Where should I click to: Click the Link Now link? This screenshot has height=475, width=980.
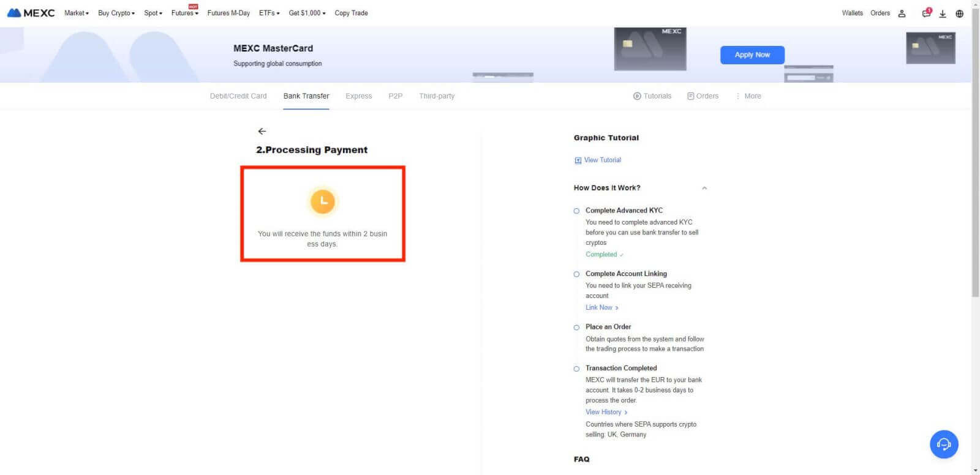[x=602, y=308]
